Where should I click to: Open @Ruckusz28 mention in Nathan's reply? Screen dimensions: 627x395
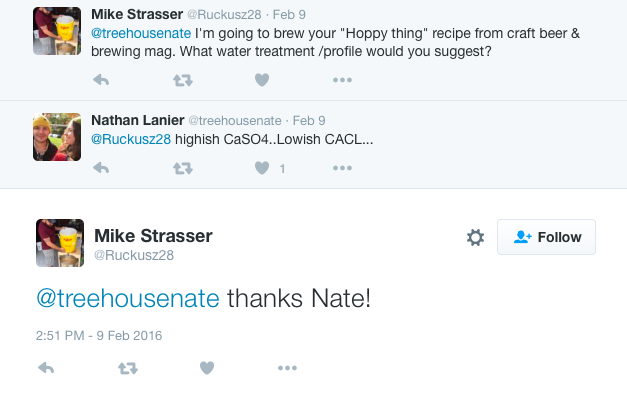pyautogui.click(x=131, y=139)
